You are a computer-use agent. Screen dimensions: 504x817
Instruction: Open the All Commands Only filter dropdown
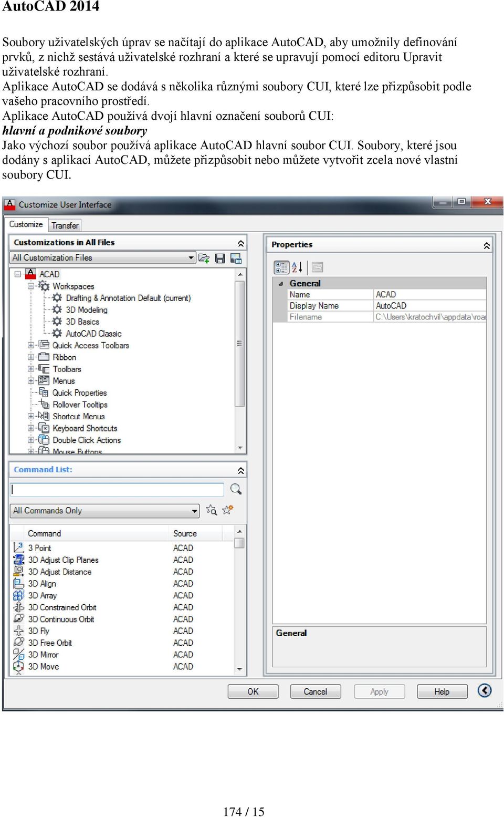tap(195, 511)
